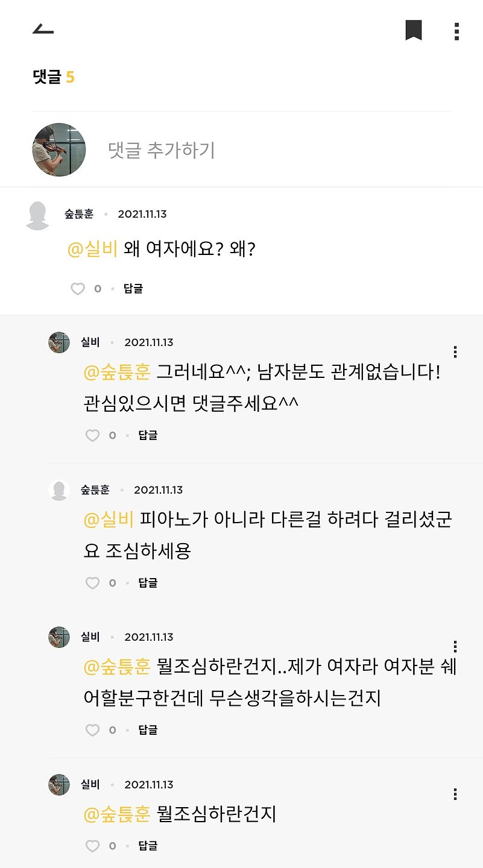Open the header three-dot overflow menu
The width and height of the screenshot is (483, 868).
pyautogui.click(x=456, y=31)
